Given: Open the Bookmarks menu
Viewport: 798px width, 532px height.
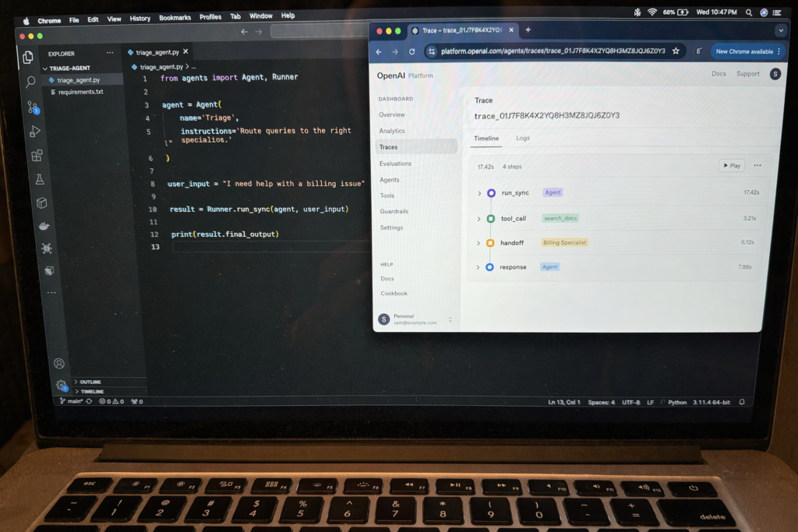Looking at the screenshot, I should 175,18.
